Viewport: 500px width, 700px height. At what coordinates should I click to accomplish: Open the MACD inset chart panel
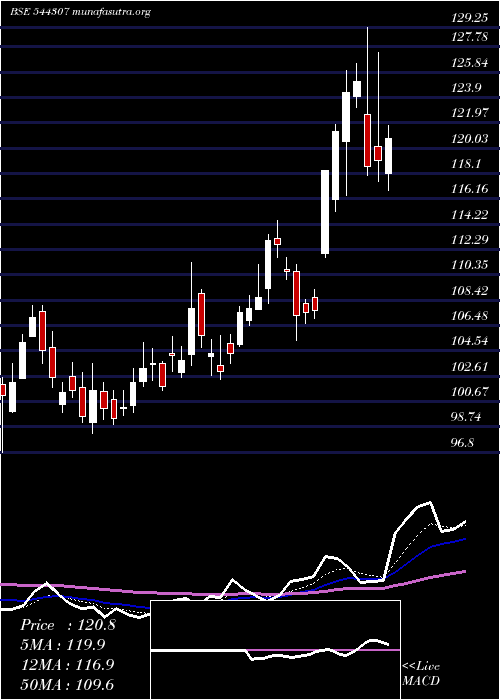click(x=275, y=650)
